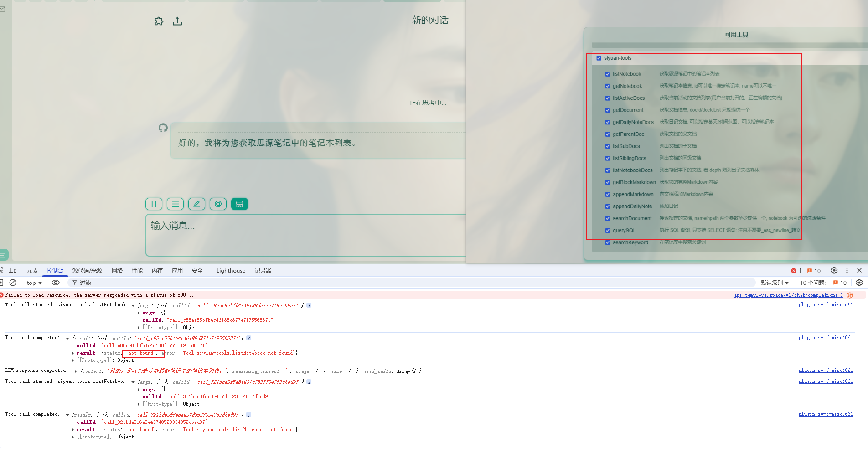Click the orange warning count in tab bar

point(814,271)
